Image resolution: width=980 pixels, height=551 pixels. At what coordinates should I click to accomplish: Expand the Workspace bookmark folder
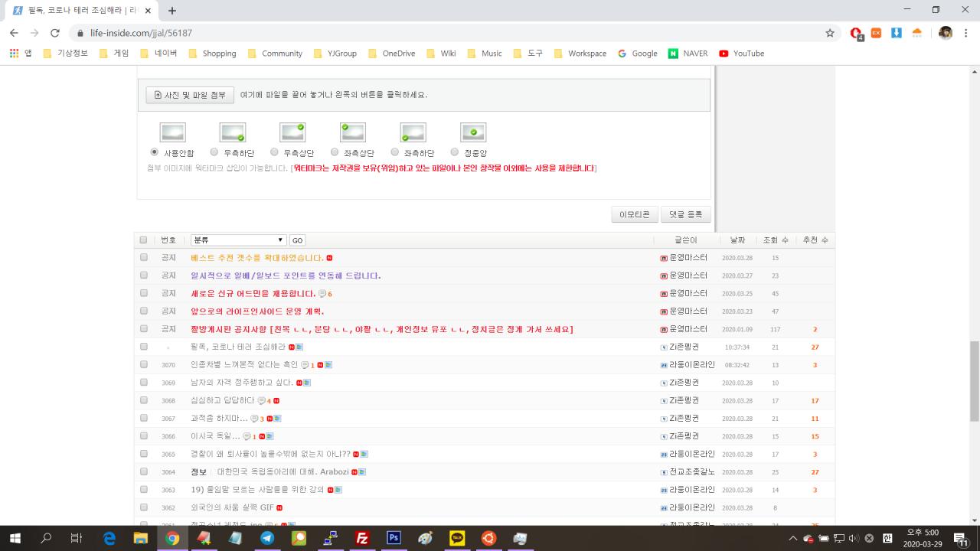[x=580, y=54]
